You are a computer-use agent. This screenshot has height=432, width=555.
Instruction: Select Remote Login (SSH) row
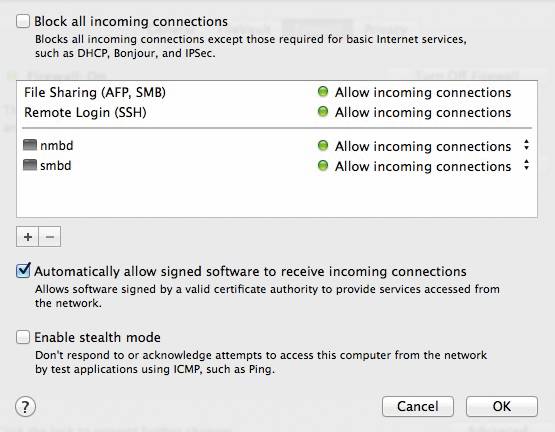tap(277, 112)
